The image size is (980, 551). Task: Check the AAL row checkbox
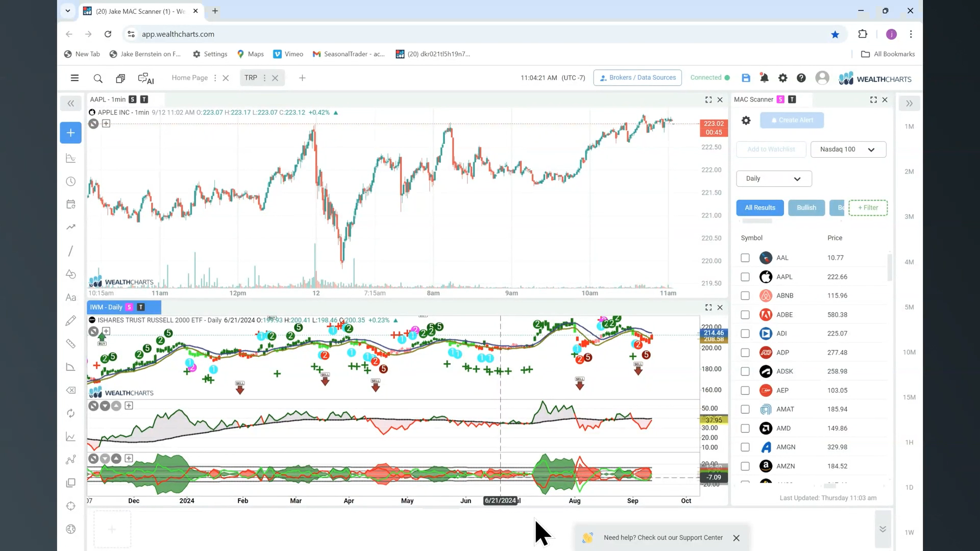click(x=745, y=258)
